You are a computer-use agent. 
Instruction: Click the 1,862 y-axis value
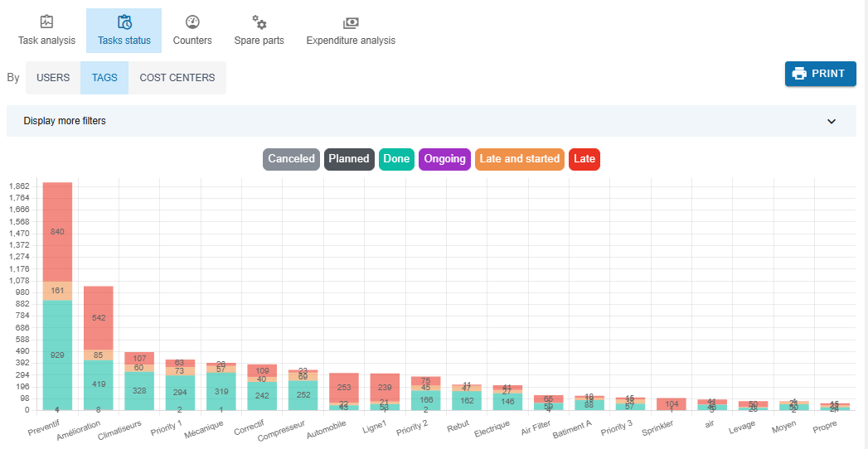pyautogui.click(x=19, y=186)
